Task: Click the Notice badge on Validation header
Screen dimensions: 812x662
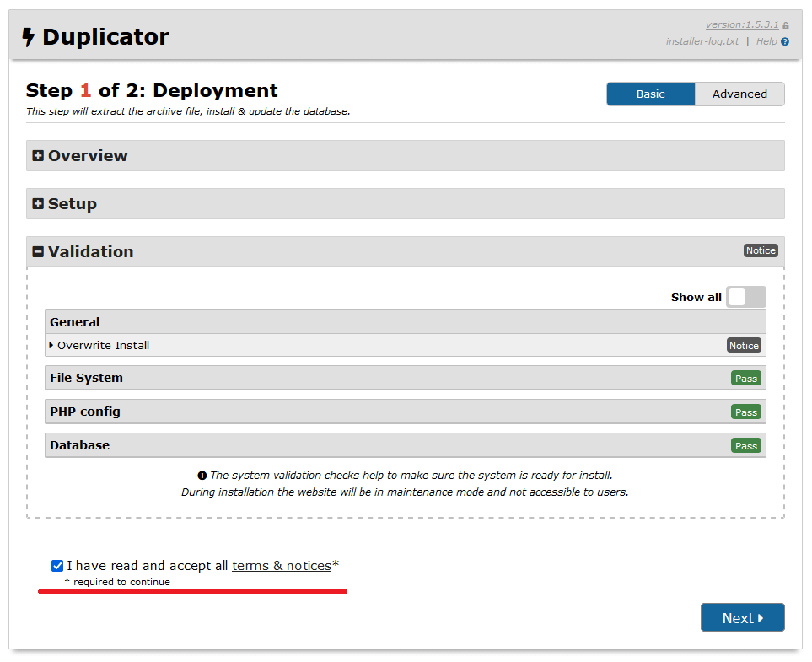Action: coord(761,250)
